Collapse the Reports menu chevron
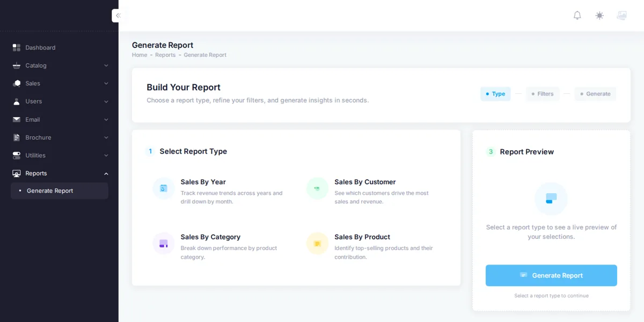This screenshot has width=644, height=322. pos(106,173)
